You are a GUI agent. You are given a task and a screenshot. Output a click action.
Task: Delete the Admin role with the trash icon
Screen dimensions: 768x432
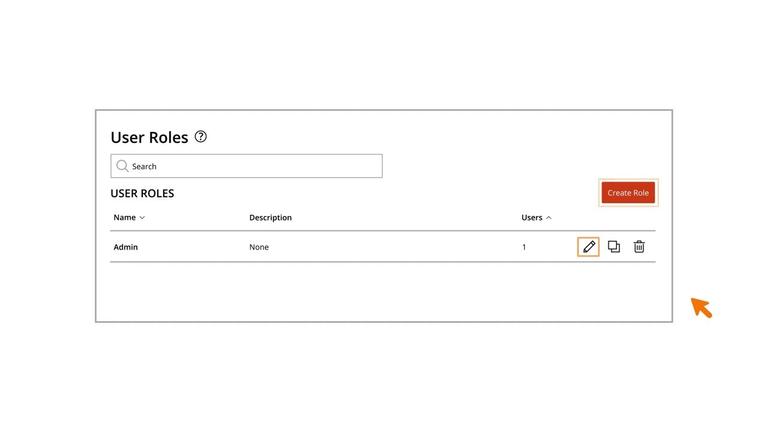[639, 247]
